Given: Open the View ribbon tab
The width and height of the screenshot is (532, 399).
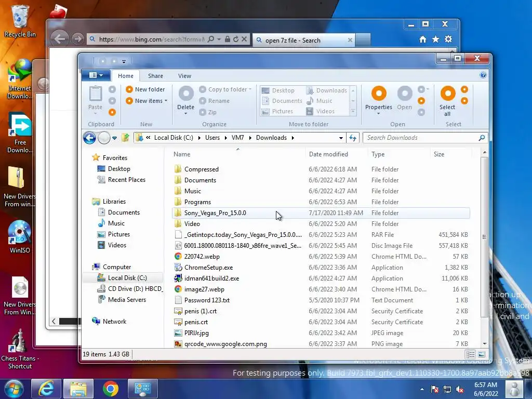Looking at the screenshot, I should click(184, 76).
